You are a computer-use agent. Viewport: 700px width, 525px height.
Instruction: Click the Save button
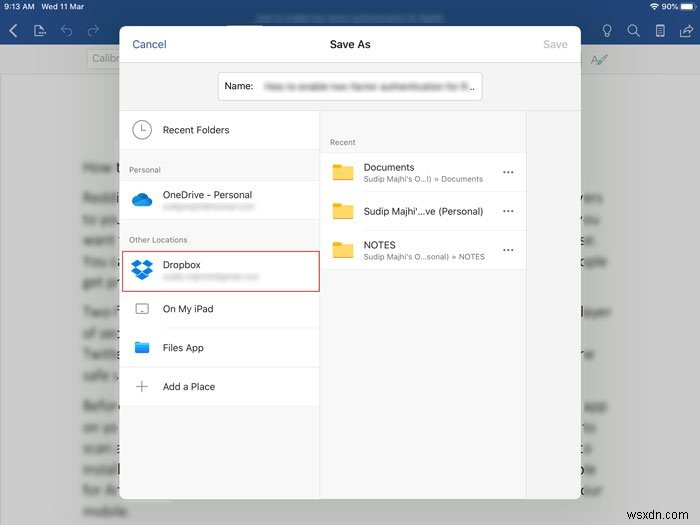pos(555,44)
